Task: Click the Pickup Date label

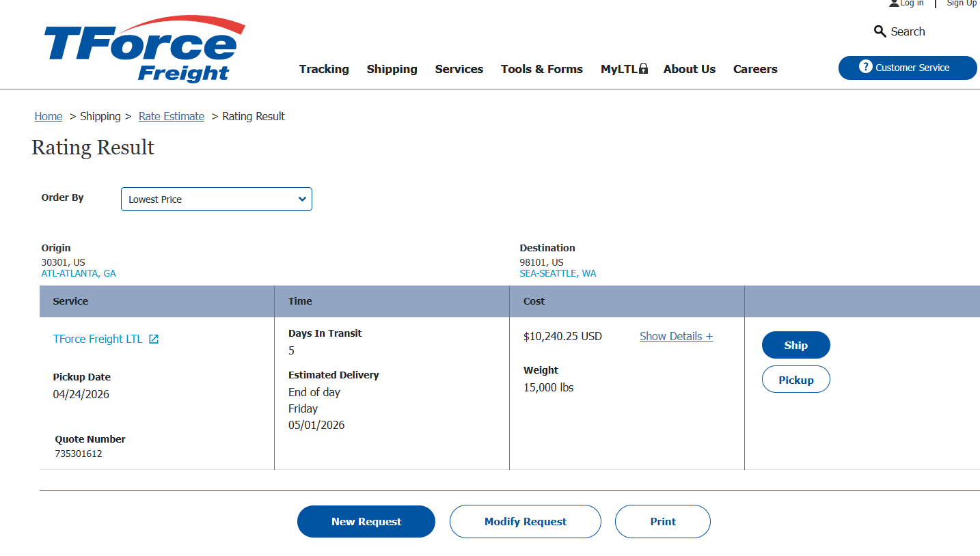Action: (x=82, y=377)
